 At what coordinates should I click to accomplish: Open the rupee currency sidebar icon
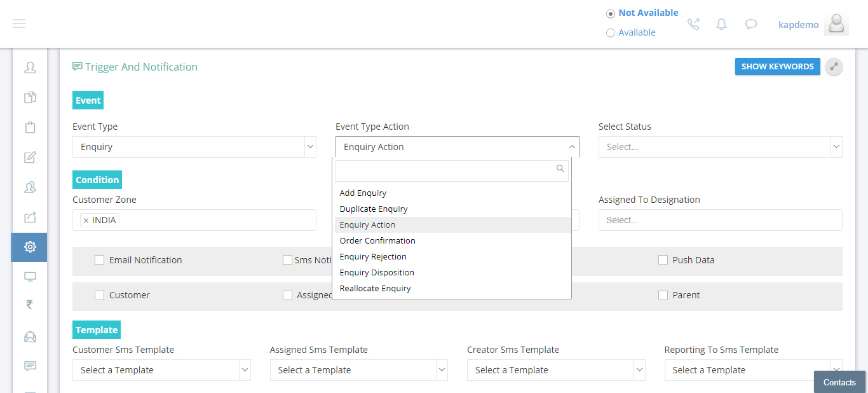coord(30,305)
